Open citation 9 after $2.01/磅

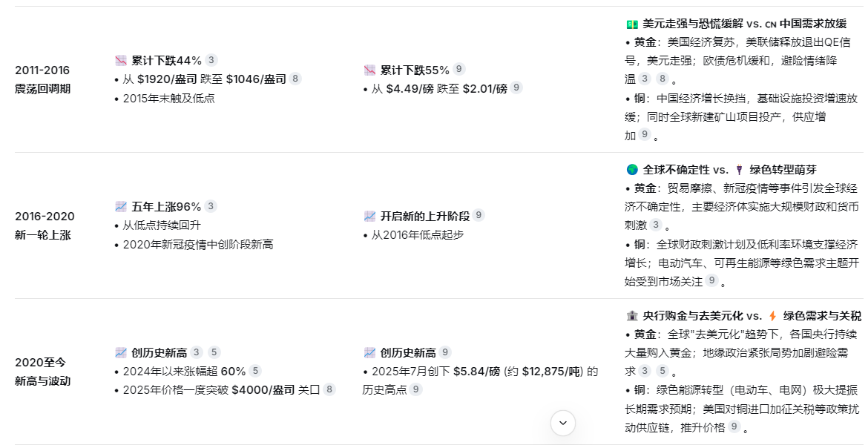(x=516, y=88)
